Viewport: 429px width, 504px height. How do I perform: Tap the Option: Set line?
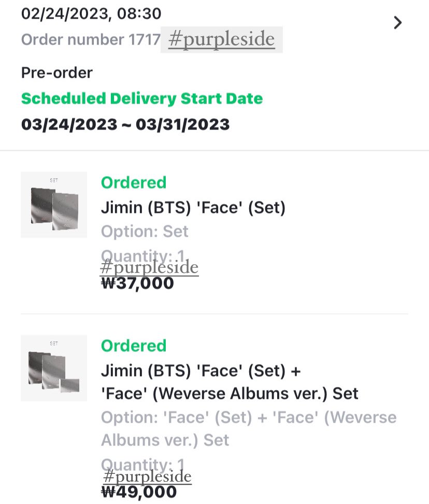click(x=145, y=232)
